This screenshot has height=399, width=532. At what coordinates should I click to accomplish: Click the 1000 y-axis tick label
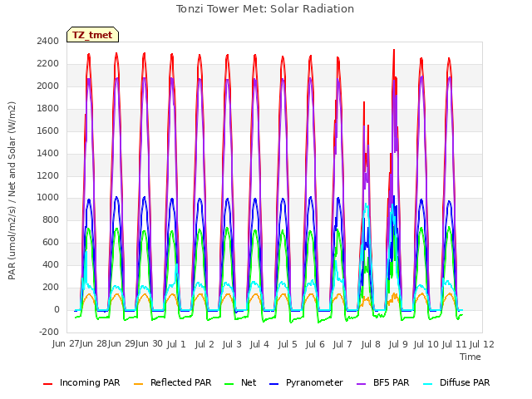coord(48,198)
